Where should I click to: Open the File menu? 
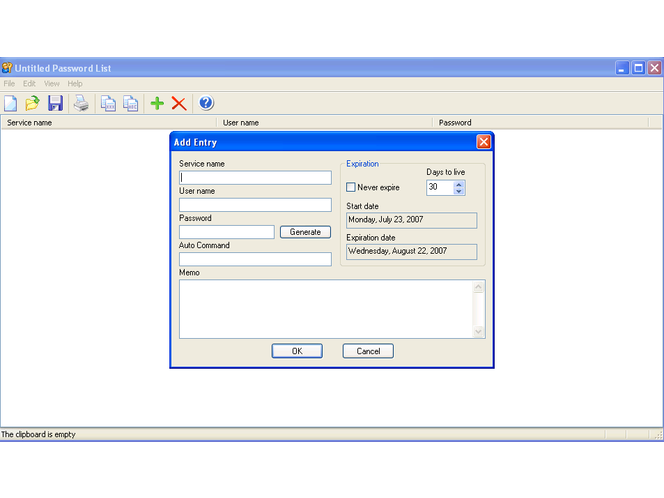click(x=9, y=83)
